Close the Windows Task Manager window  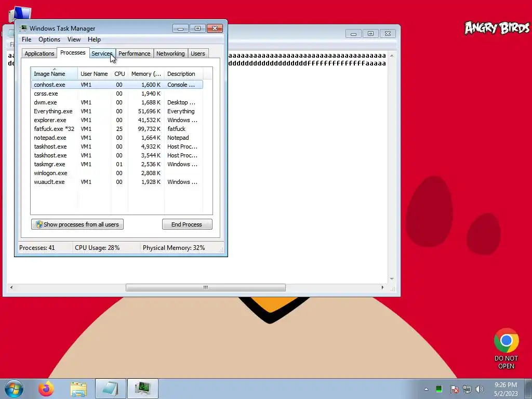(x=215, y=29)
